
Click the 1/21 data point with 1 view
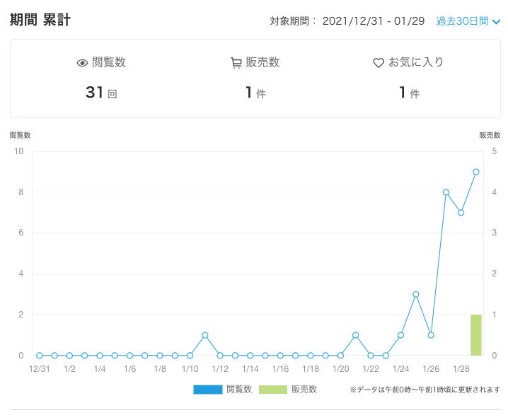tap(355, 335)
